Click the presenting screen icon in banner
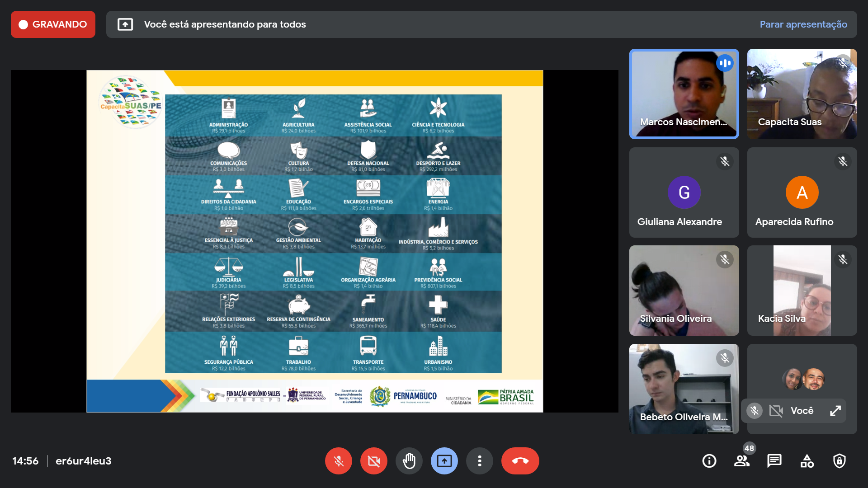The width and height of the screenshot is (868, 488). tap(125, 24)
